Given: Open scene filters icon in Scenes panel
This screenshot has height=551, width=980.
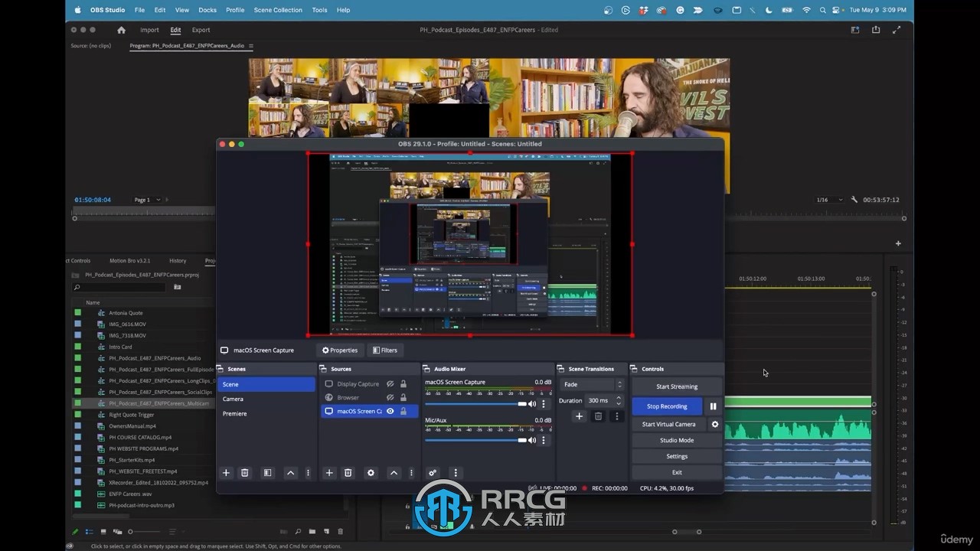Looking at the screenshot, I should point(267,473).
